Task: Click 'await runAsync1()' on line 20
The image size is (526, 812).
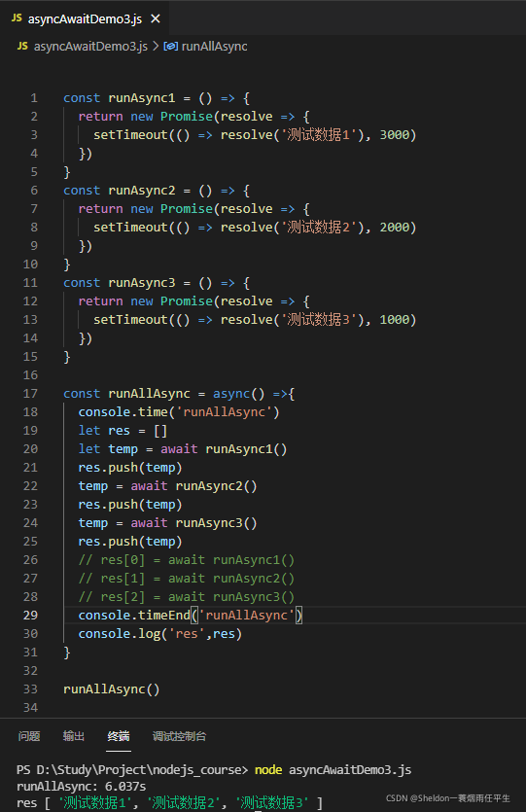Action: [224, 449]
